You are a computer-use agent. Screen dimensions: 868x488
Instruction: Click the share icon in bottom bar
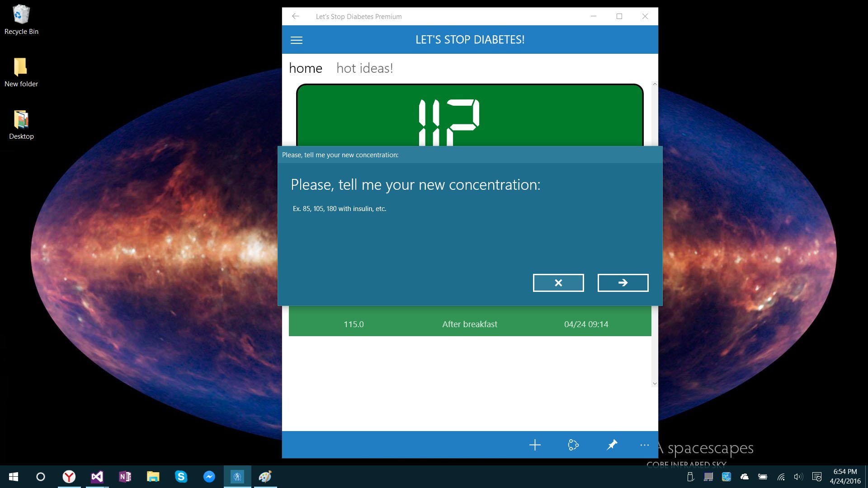point(573,445)
